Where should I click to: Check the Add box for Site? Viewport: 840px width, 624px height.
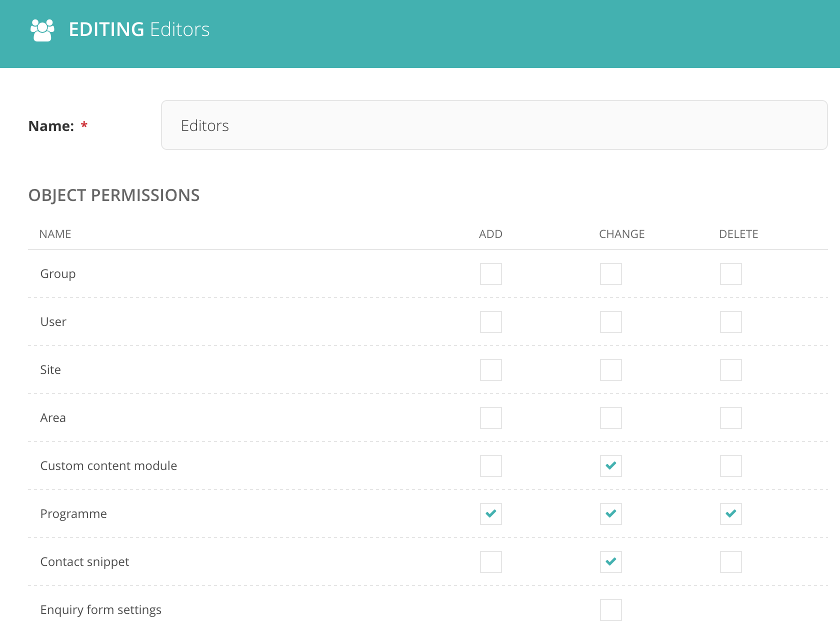point(490,370)
